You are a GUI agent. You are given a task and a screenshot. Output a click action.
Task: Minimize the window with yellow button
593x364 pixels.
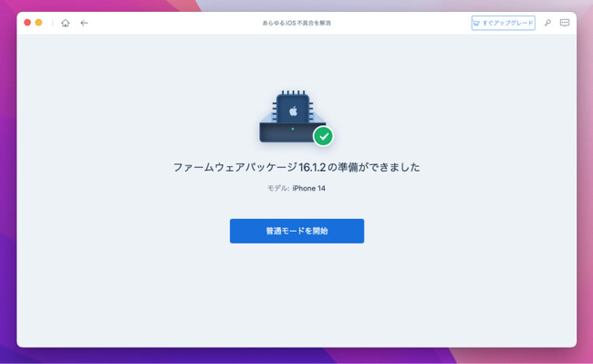click(x=38, y=23)
